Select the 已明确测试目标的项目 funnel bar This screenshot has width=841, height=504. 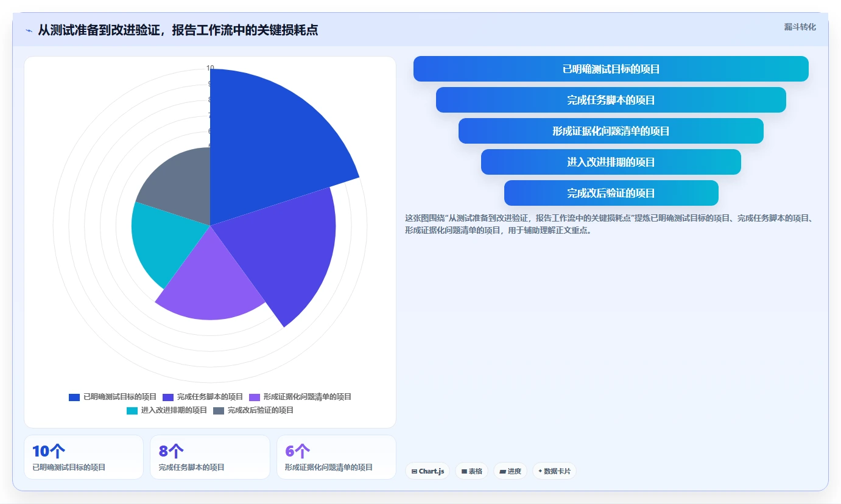click(611, 69)
